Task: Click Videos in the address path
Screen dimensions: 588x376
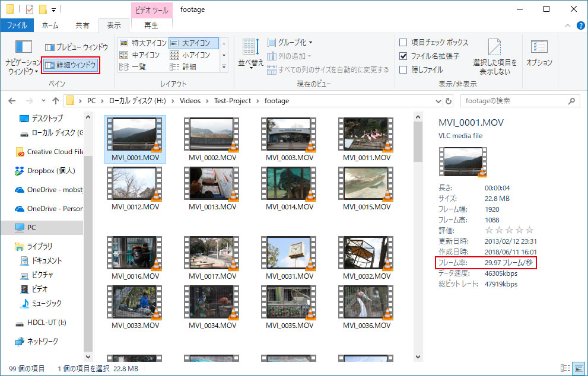Action: pyautogui.click(x=190, y=101)
